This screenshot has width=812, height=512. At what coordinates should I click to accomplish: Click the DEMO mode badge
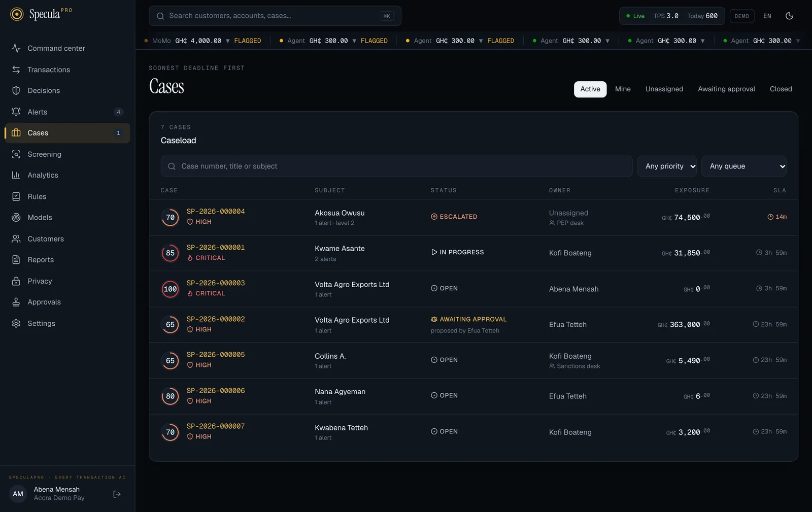pos(742,16)
